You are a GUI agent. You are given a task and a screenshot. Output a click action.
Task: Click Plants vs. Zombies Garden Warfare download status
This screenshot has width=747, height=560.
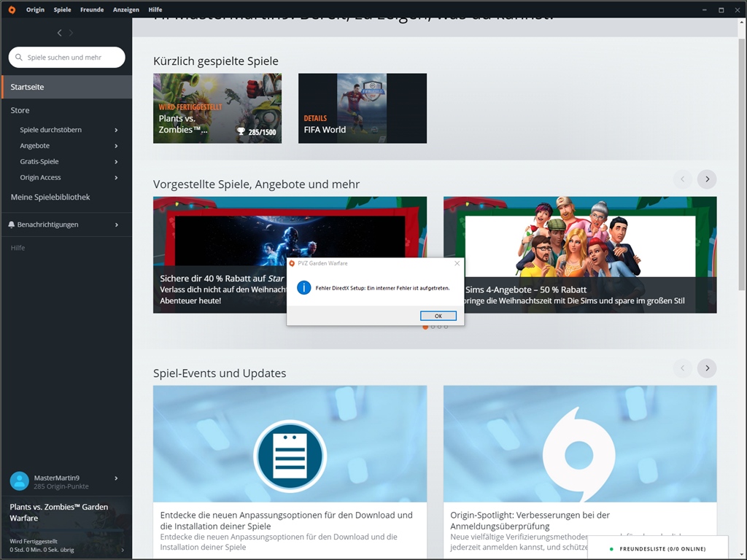[x=66, y=528]
